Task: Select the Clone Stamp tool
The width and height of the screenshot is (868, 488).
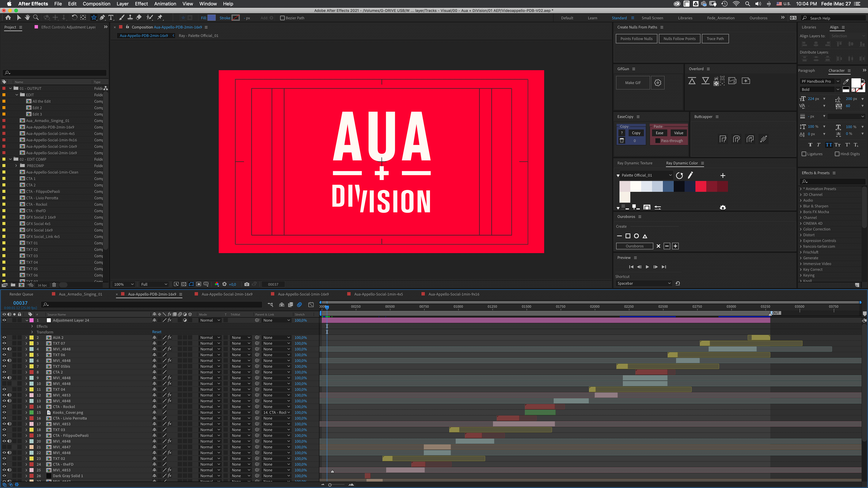Action: pyautogui.click(x=130, y=18)
